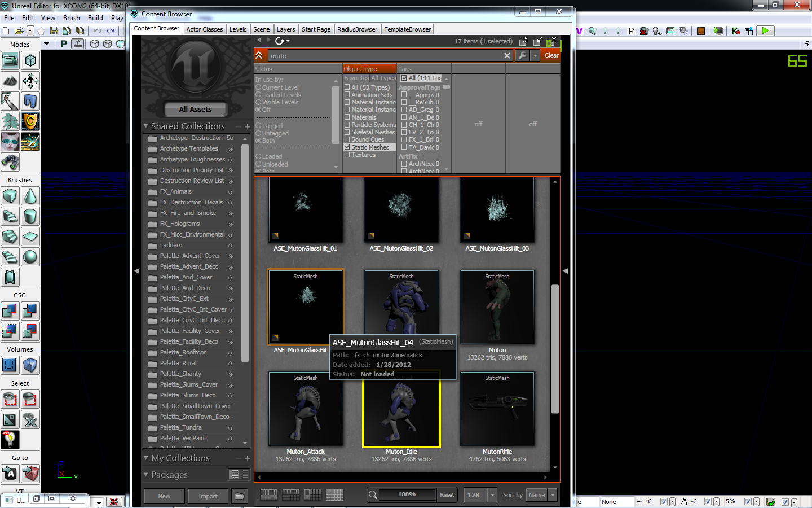
Task: Choose the Sphere brush builder
Action: coord(30,257)
